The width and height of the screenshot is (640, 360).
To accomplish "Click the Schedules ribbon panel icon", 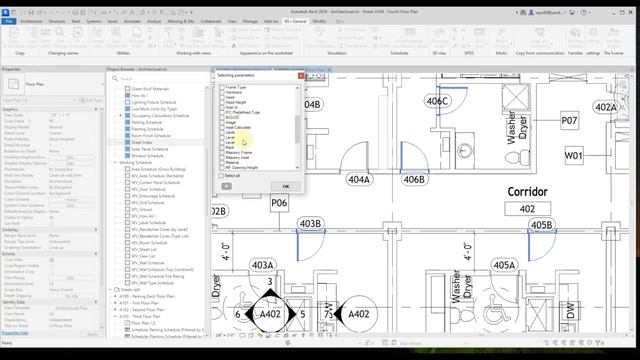I will click(x=409, y=33).
